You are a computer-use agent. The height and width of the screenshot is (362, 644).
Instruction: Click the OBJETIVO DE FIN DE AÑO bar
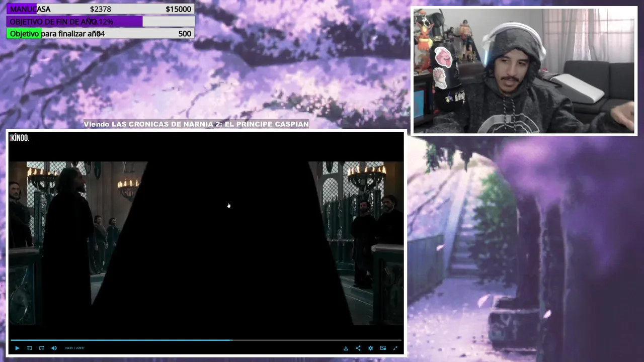(100, 22)
